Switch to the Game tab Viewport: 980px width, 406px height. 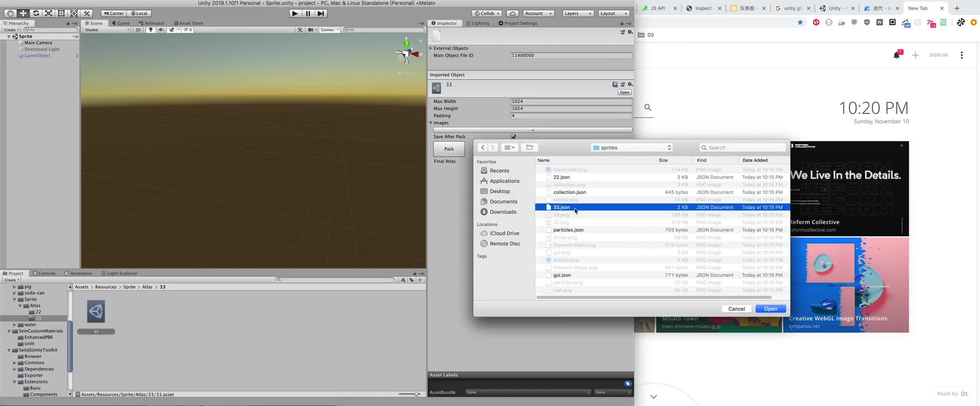click(121, 23)
